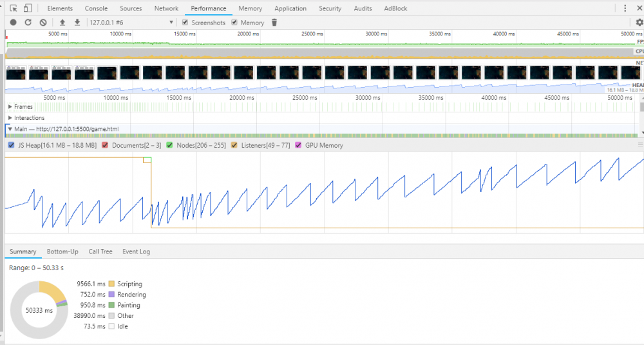Load a profile with upload arrow
The image size is (644, 345).
[x=62, y=23]
